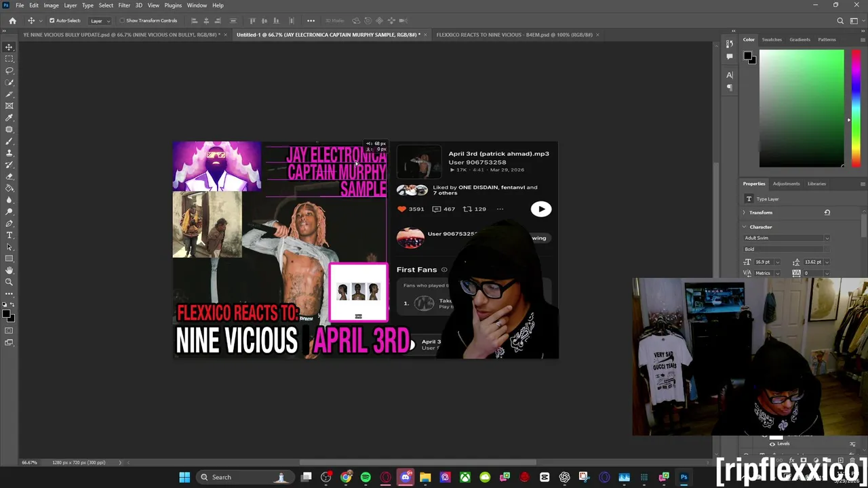Open the align and distribute more options
868x488 pixels.
tap(311, 20)
